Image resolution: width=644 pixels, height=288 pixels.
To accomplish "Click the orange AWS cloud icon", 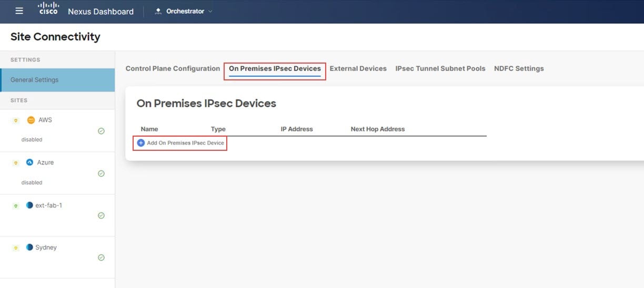I will pyautogui.click(x=31, y=120).
